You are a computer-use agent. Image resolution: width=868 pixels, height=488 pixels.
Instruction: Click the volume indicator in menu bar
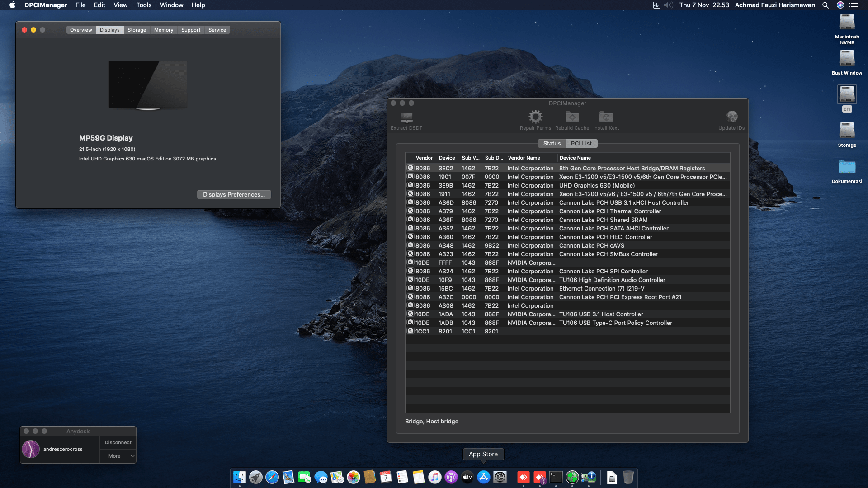pos(668,5)
